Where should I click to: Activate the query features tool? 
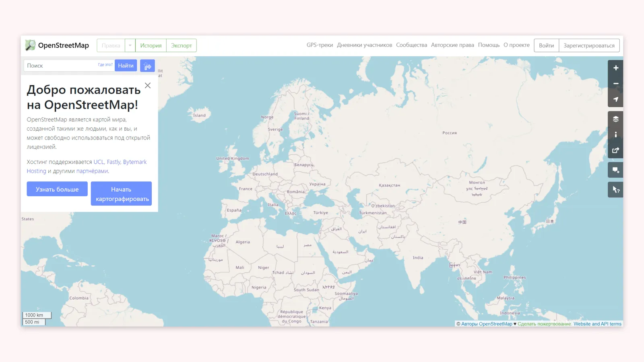click(x=615, y=190)
